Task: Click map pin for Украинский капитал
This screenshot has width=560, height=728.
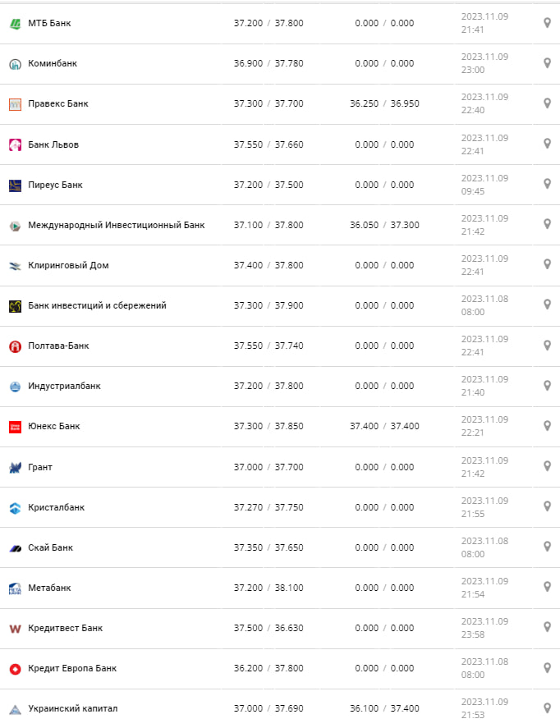Action: click(547, 707)
